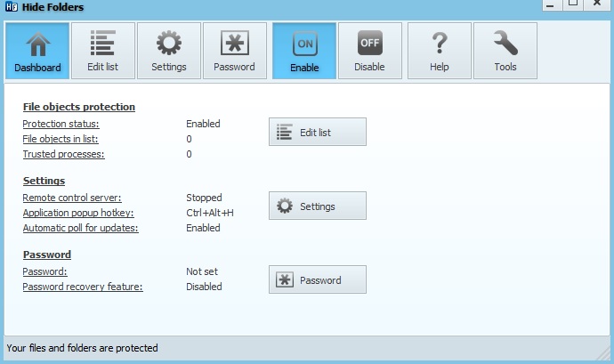The width and height of the screenshot is (614, 364).
Task: Click the Ctrl+Alt+H hotkey value
Action: pyautogui.click(x=210, y=213)
